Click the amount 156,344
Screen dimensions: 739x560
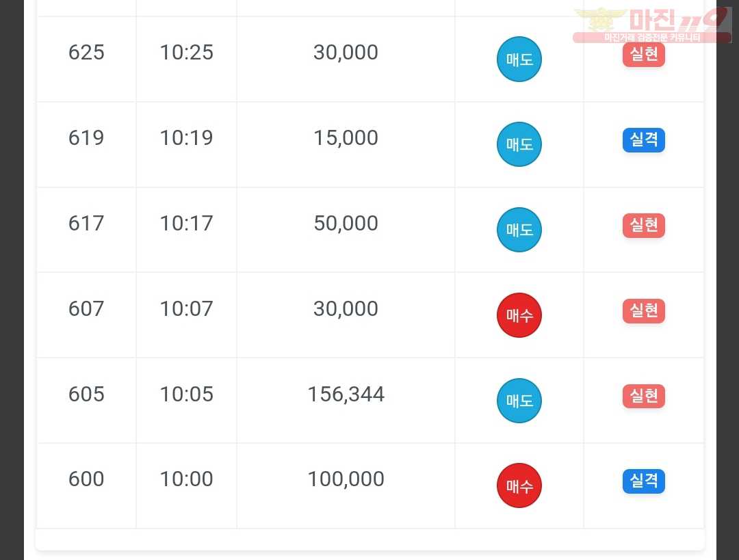pyautogui.click(x=346, y=395)
